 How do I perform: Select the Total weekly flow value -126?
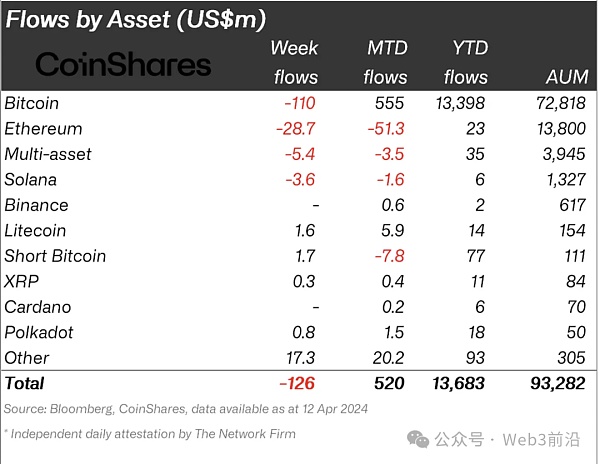click(299, 383)
